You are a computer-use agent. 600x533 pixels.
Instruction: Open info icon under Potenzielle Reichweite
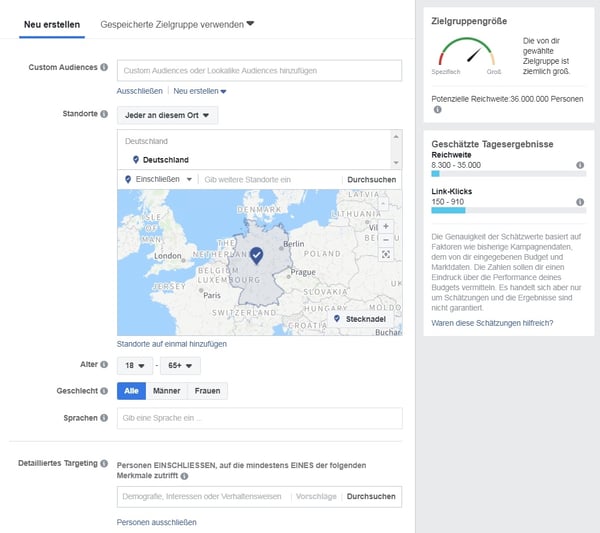point(437,109)
